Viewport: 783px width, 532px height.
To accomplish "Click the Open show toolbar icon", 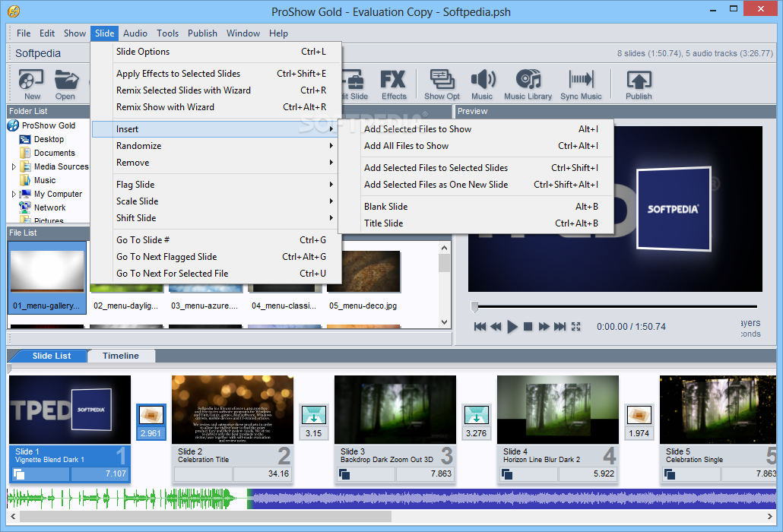I will point(66,84).
